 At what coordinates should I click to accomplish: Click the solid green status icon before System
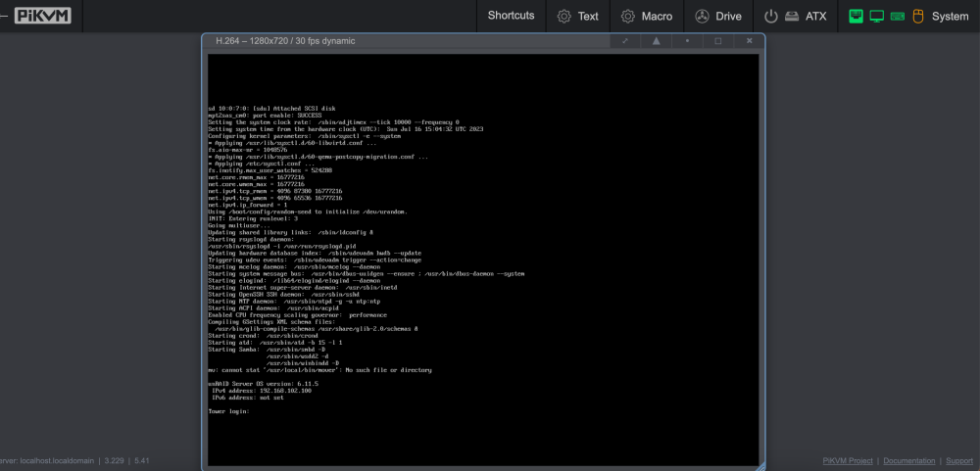click(857, 17)
